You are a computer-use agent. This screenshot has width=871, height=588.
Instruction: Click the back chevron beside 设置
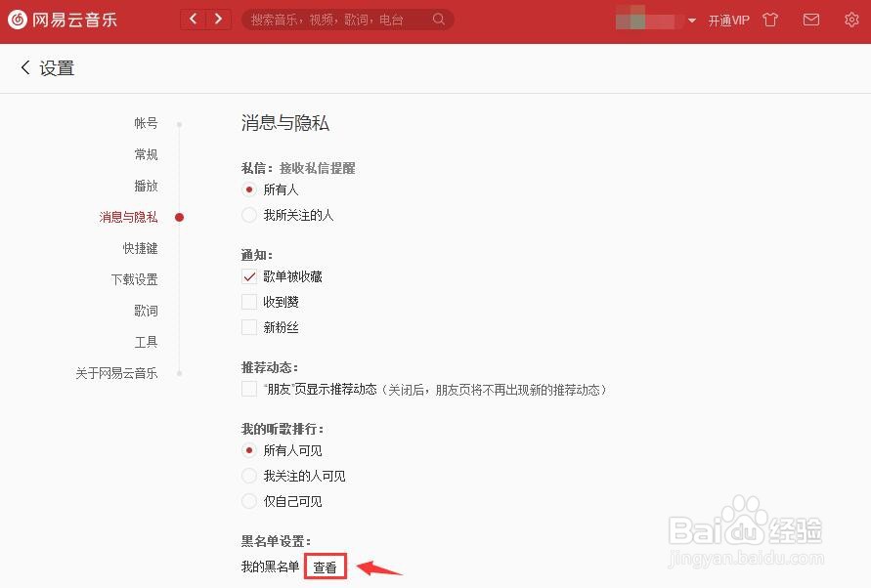tap(25, 67)
